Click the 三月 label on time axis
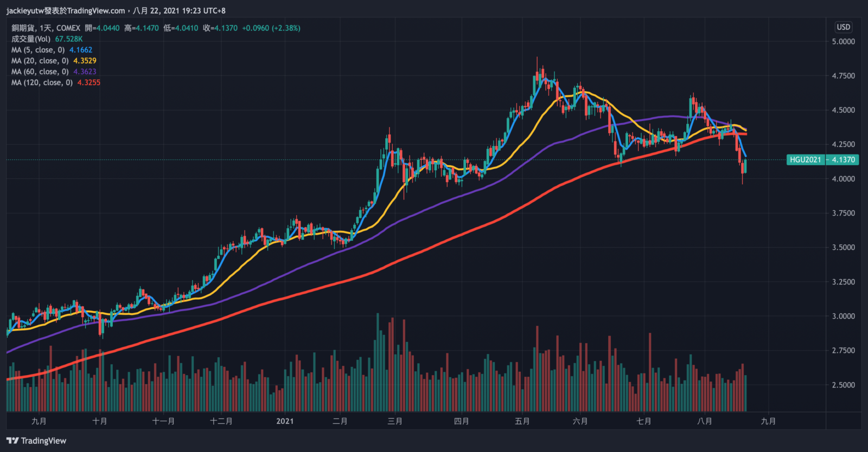This screenshot has width=868, height=452. coord(395,421)
